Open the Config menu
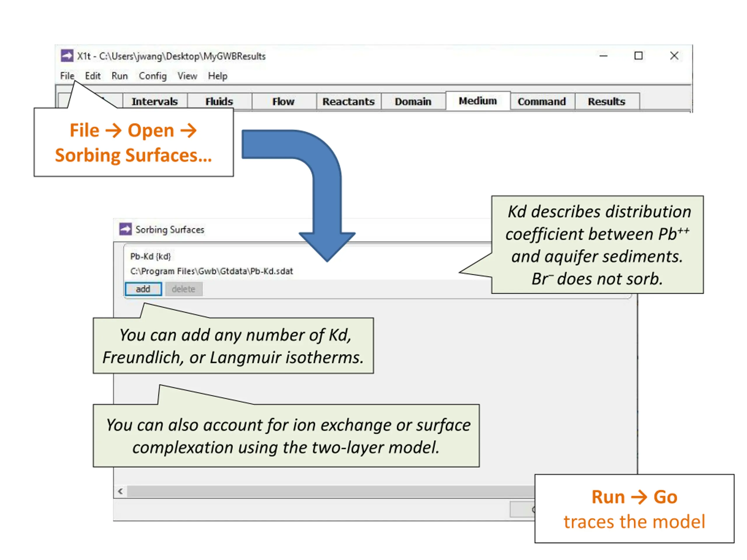Image resolution: width=747 pixels, height=560 pixels. (153, 76)
